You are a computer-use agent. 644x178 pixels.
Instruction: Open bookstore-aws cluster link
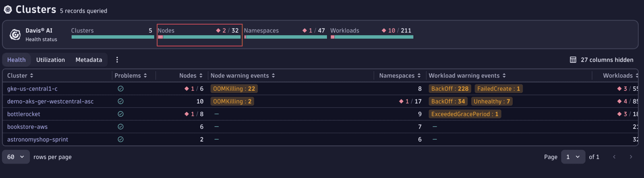click(x=27, y=127)
